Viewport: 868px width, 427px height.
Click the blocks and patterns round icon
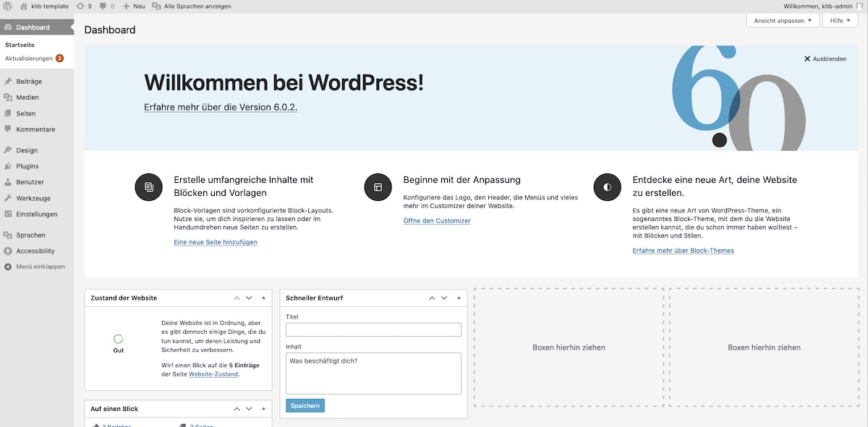coord(148,187)
